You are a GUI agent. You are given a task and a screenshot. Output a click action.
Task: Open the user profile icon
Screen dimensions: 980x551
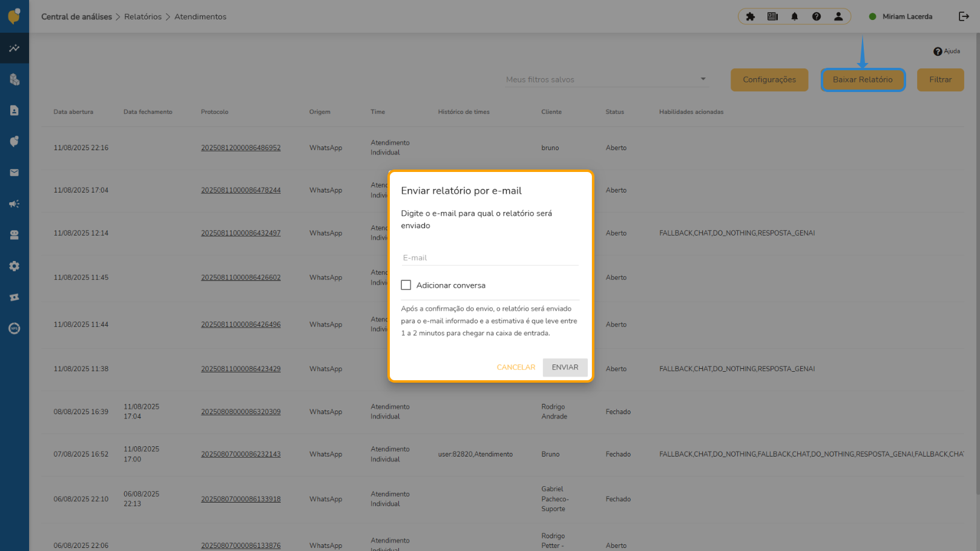[838, 16]
